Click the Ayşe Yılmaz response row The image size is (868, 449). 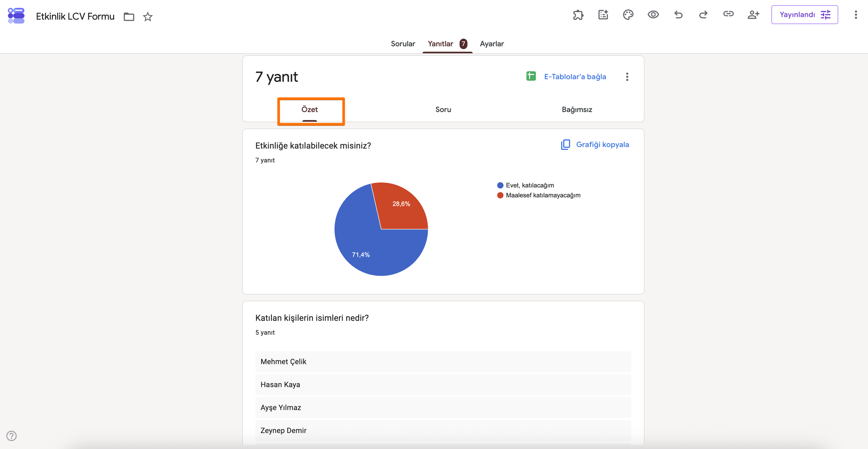pyautogui.click(x=443, y=407)
